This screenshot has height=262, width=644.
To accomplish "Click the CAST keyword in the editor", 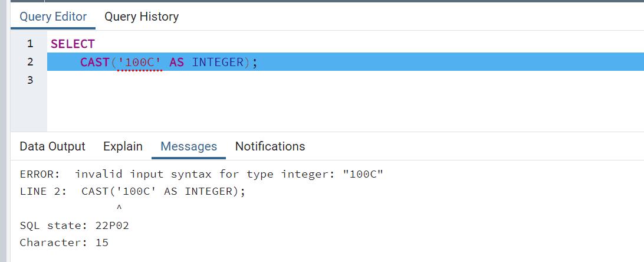I will pos(95,62).
